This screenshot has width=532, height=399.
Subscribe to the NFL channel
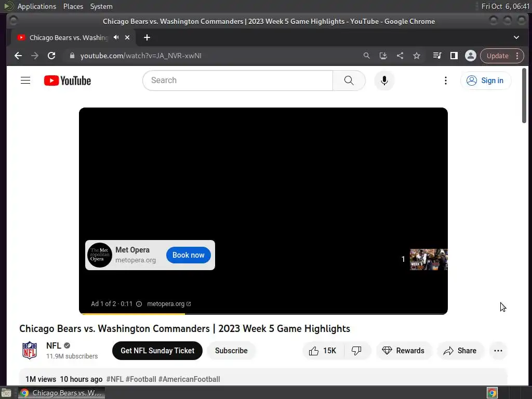click(x=231, y=351)
